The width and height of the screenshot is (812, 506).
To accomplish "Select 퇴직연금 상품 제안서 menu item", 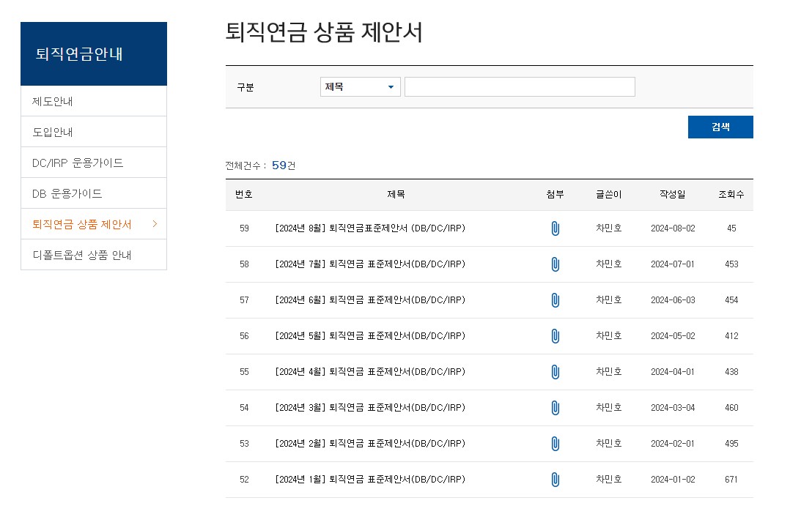I will point(94,224).
